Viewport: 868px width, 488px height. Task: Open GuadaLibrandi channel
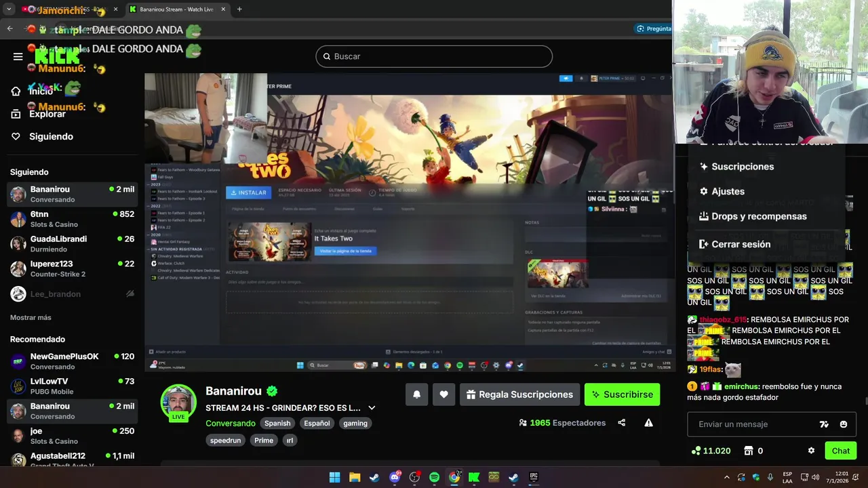click(x=72, y=244)
